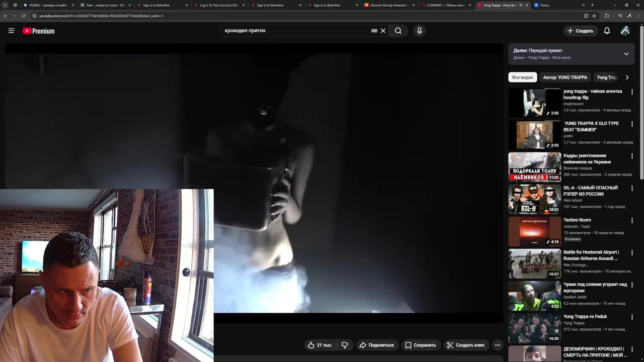Run search with the magnifier button
Screen dimensions: 644x362
pyautogui.click(x=398, y=31)
